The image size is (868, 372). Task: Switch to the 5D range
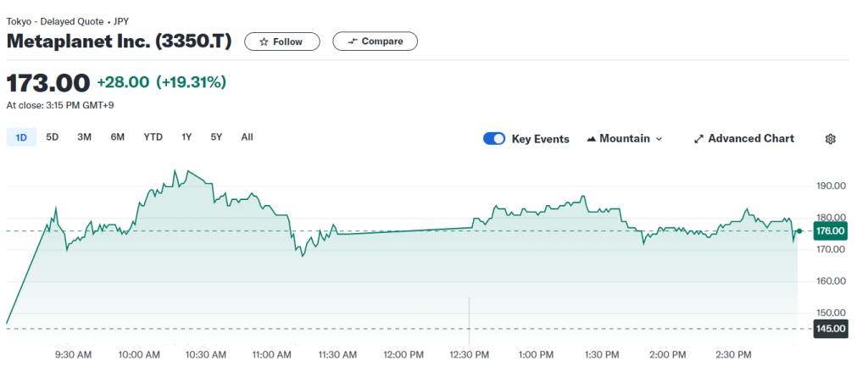point(53,137)
